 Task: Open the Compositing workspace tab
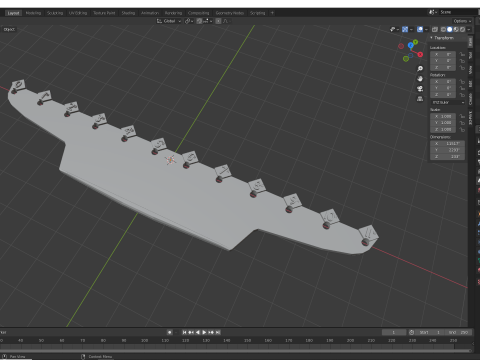coord(198,13)
